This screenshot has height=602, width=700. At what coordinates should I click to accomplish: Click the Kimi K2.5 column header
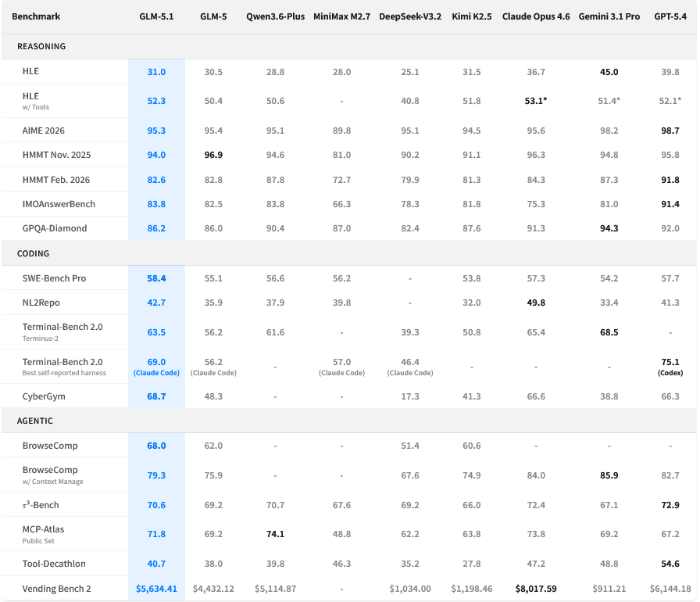point(471,16)
